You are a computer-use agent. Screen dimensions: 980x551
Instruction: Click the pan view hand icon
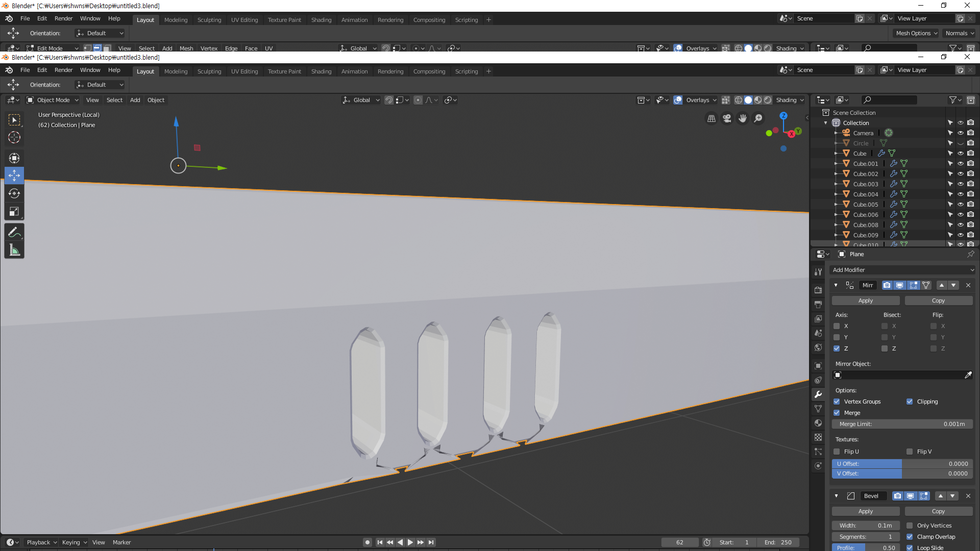pos(743,118)
